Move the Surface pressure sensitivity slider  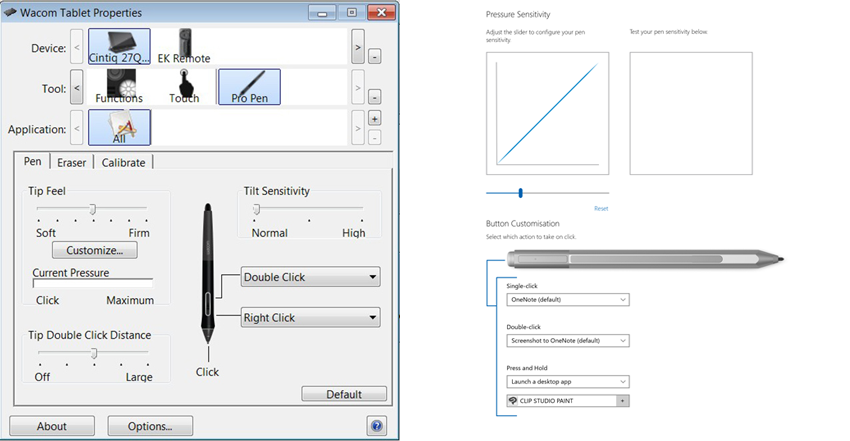[x=520, y=193]
